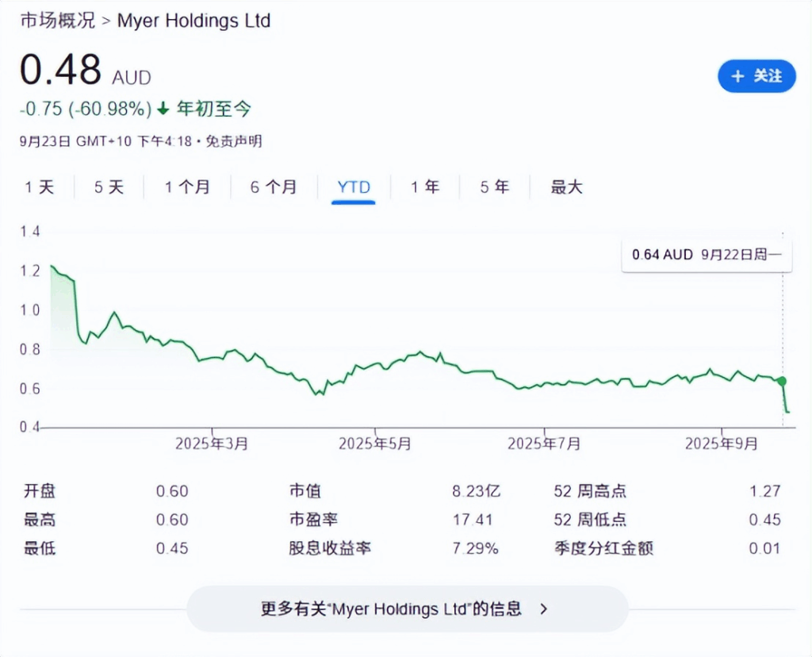Show the 5 年 price history
812x657 pixels.
(x=495, y=187)
